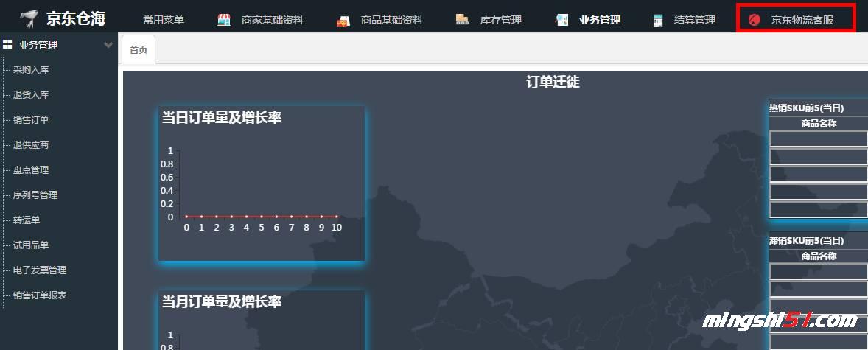
Task: Click the 商品基础资料 gift box icon
Action: 343,21
